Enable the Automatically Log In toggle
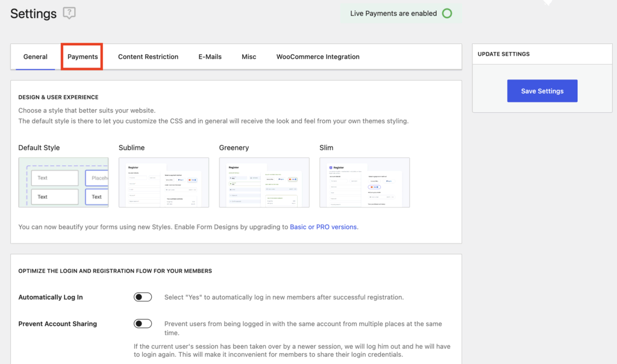This screenshot has width=617, height=364. (143, 297)
